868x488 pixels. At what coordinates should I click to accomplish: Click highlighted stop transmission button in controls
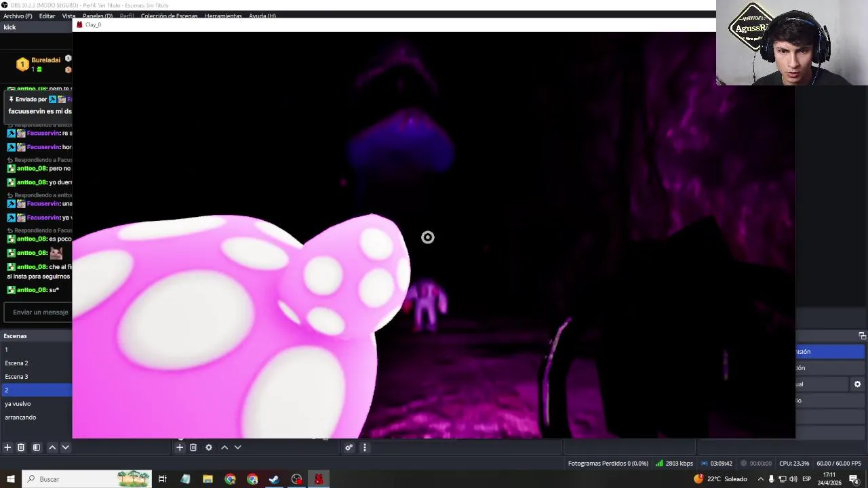[x=830, y=352]
